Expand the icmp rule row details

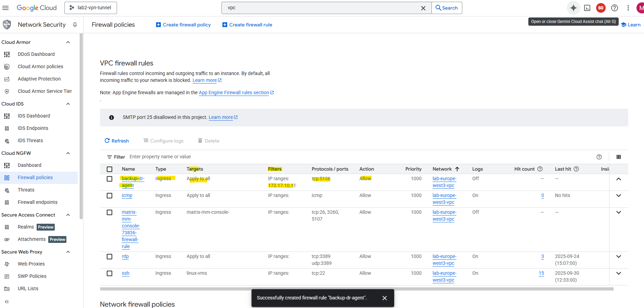tap(619, 196)
